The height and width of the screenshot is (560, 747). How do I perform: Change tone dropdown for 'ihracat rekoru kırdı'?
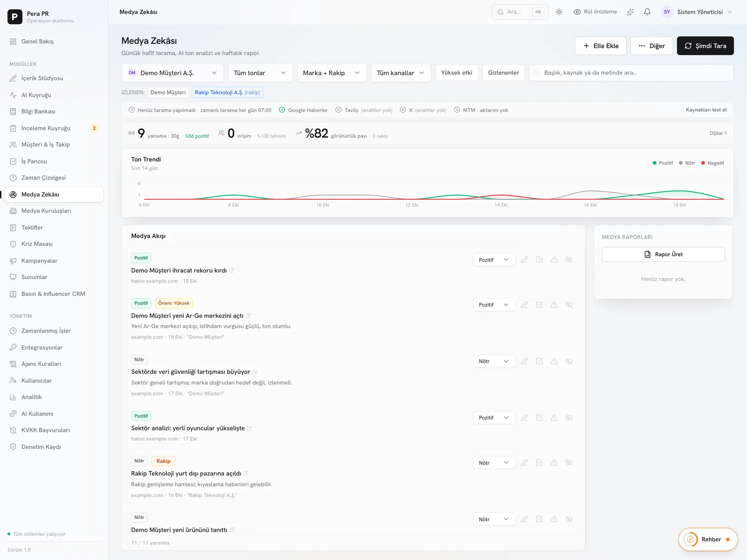pos(494,260)
